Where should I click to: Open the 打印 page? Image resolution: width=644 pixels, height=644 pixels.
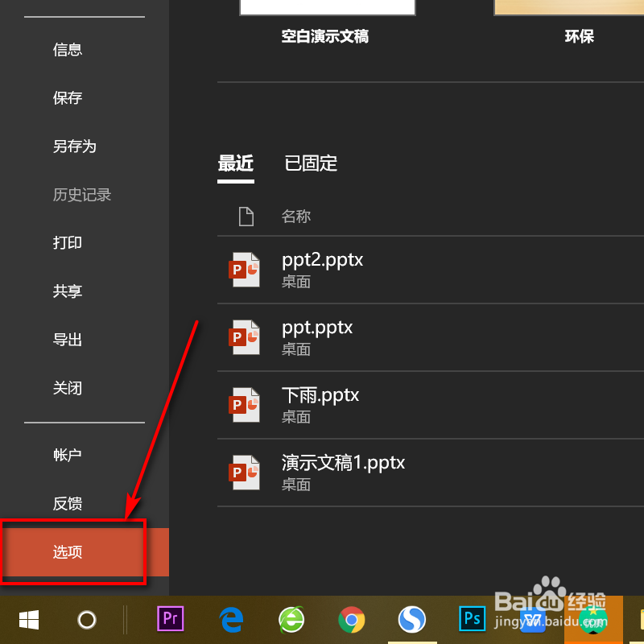(x=68, y=243)
